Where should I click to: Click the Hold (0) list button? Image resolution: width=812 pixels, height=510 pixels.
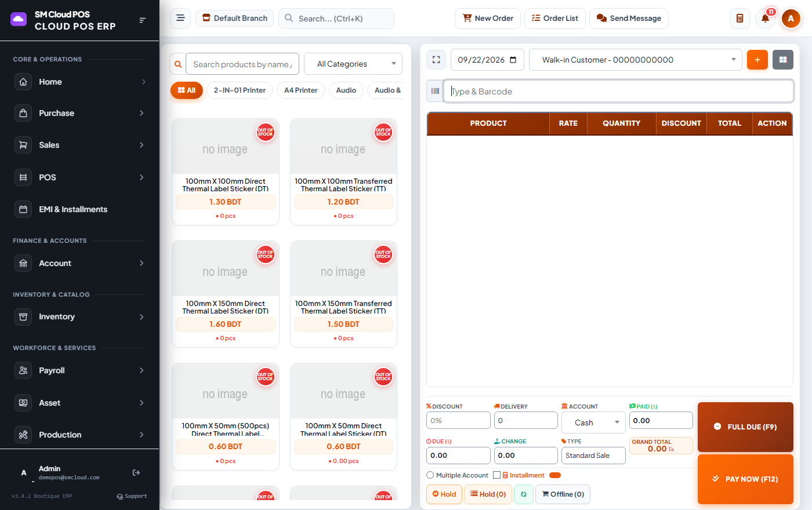tap(488, 494)
